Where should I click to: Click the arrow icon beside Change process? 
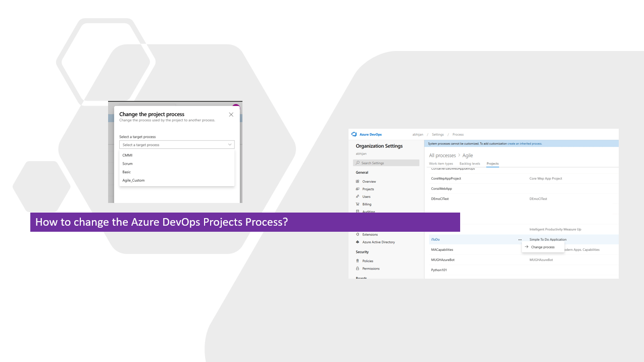526,247
